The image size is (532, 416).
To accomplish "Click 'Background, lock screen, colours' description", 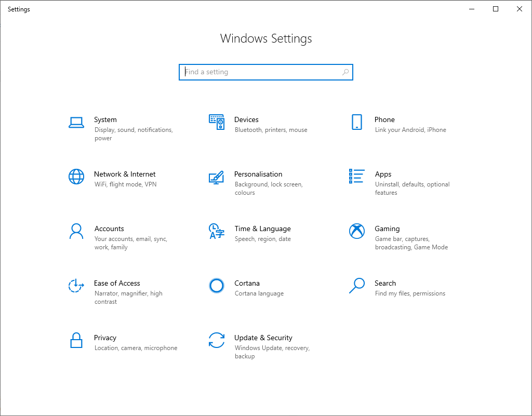I will pos(269,189).
